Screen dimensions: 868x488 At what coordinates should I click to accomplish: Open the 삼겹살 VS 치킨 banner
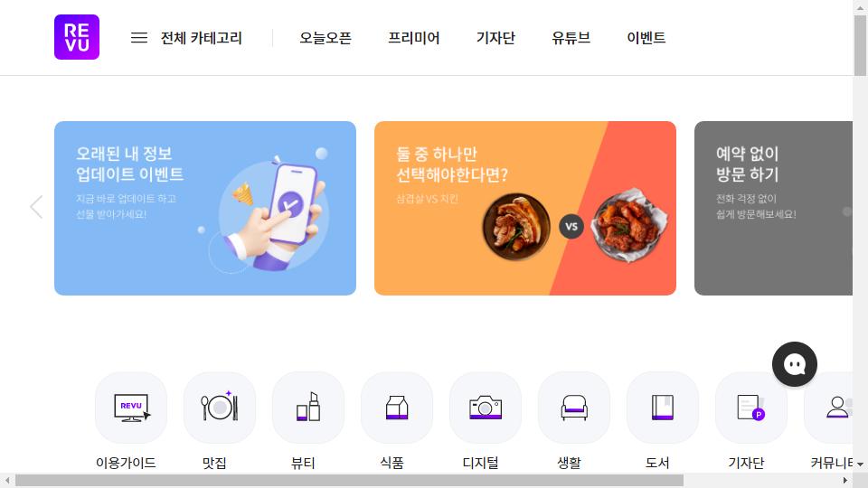click(524, 208)
